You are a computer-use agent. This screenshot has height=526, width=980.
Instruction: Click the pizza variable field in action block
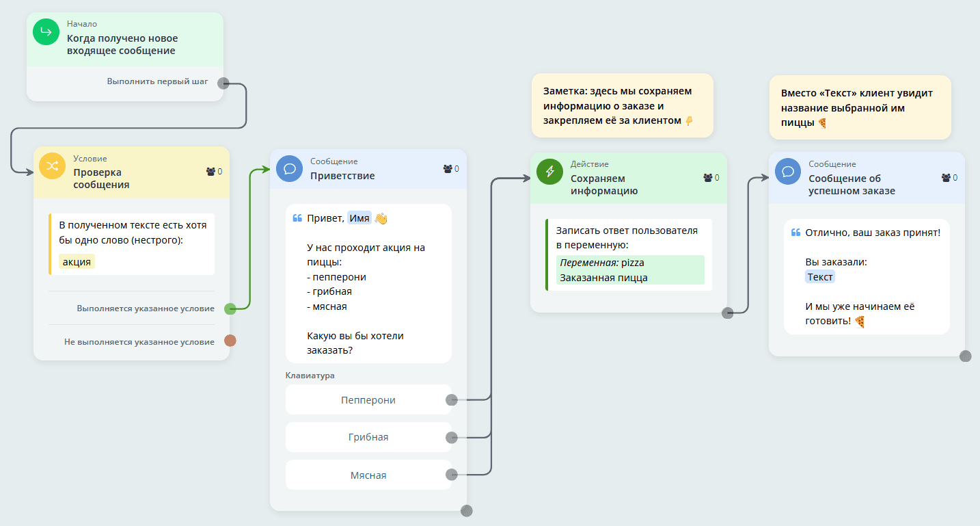point(631,269)
